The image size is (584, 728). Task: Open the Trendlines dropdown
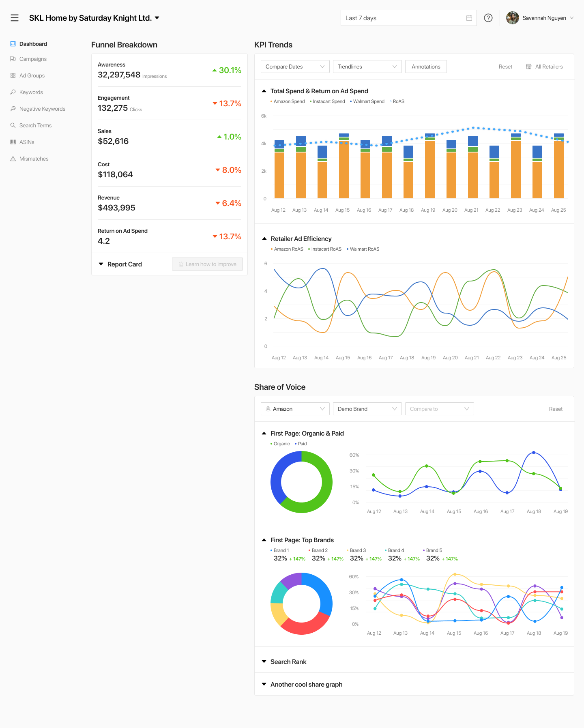(x=367, y=67)
